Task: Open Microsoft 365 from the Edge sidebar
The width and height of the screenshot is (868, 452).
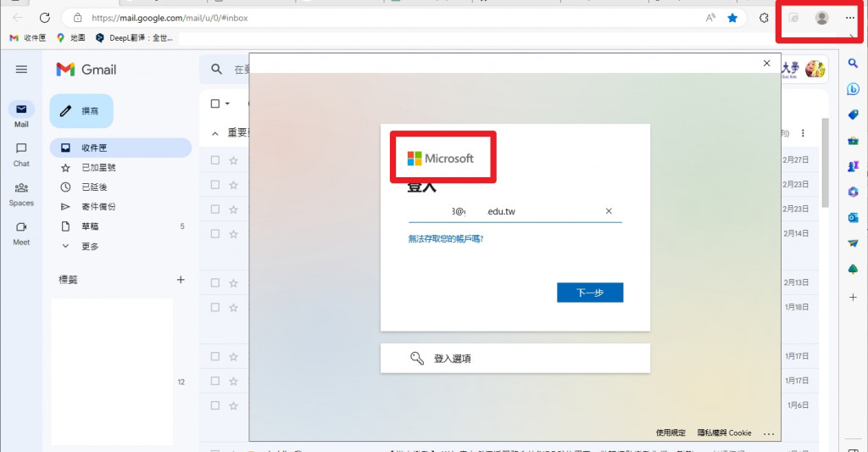Action: click(853, 192)
